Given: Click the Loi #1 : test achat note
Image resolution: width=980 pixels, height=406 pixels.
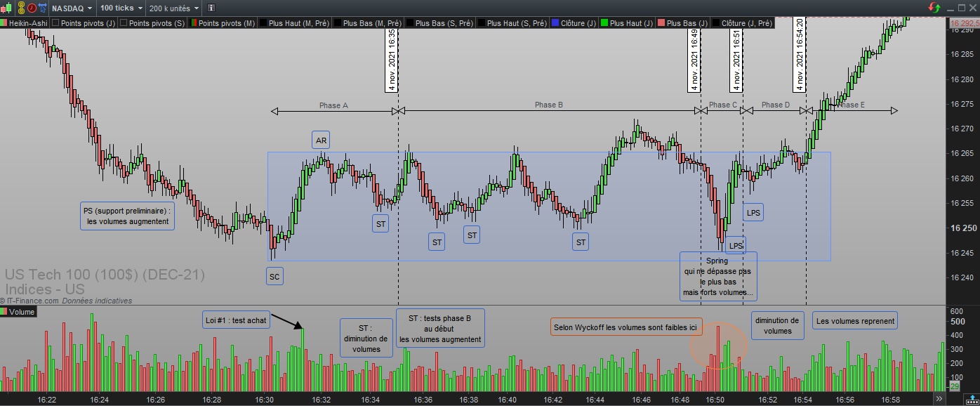Looking at the screenshot, I should point(236,320).
